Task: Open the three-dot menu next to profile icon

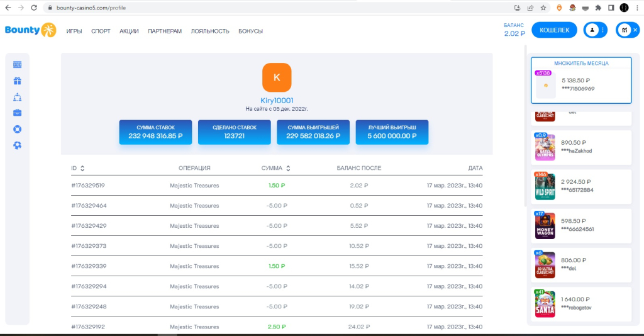Action: [602, 30]
